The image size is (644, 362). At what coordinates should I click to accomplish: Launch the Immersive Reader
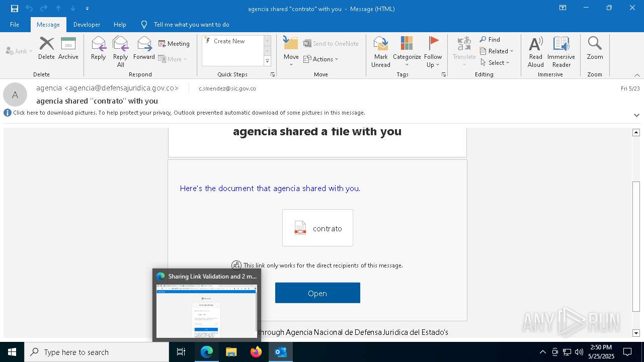click(561, 52)
